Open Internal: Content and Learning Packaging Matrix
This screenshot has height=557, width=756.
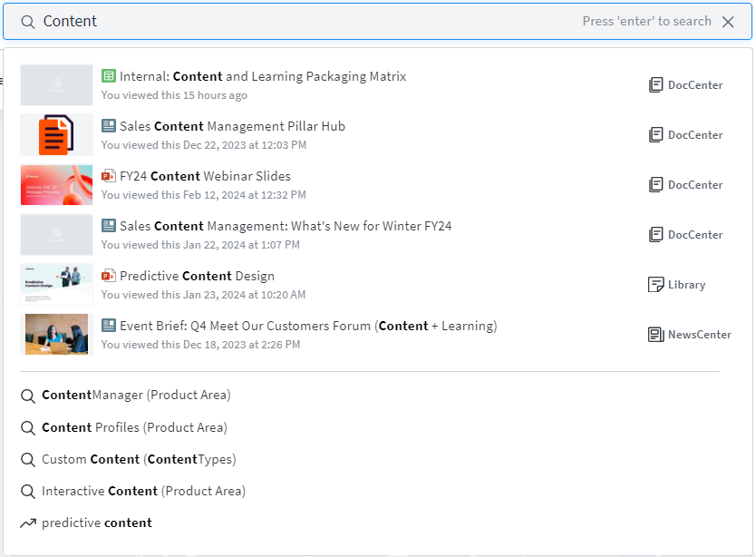click(x=264, y=76)
